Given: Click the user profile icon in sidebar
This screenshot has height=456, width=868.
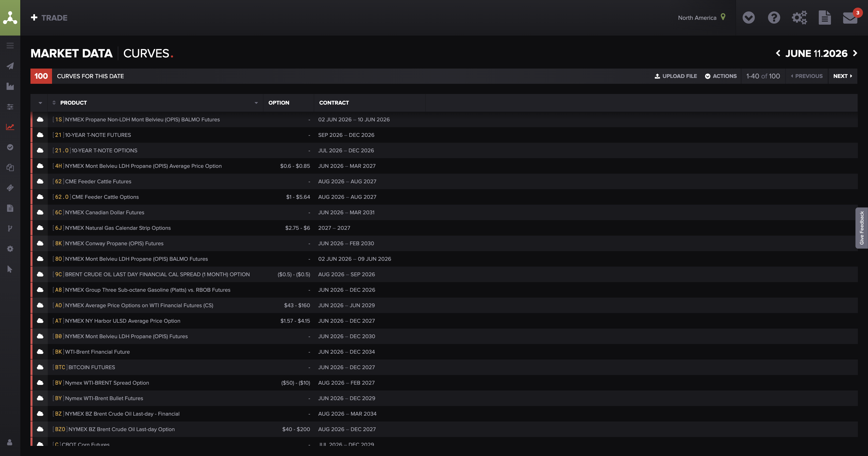Looking at the screenshot, I should click(x=10, y=442).
